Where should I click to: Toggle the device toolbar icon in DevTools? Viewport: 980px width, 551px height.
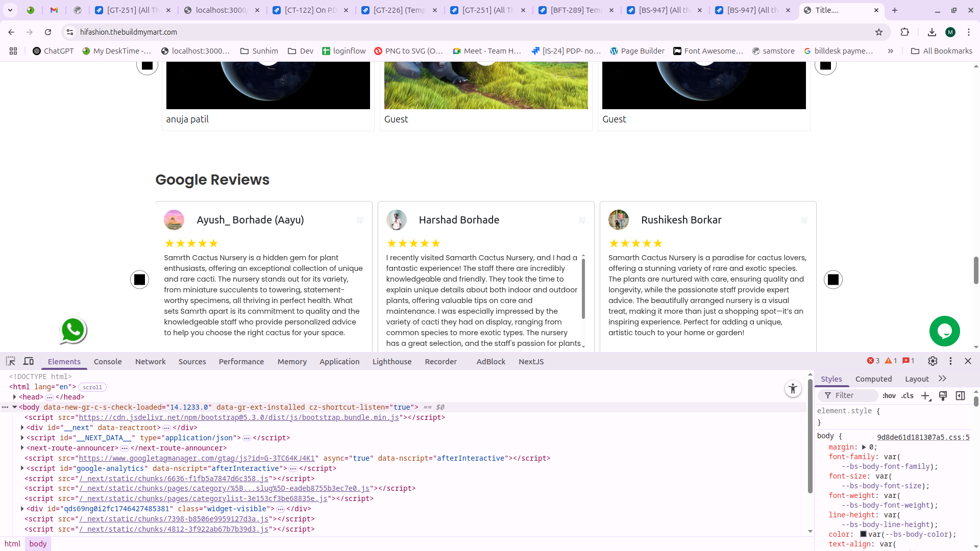(29, 361)
